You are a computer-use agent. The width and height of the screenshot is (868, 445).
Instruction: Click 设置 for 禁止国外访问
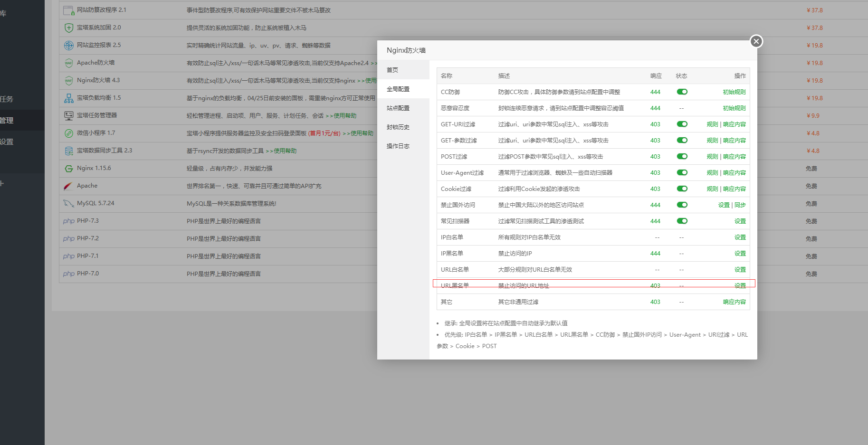[724, 205]
